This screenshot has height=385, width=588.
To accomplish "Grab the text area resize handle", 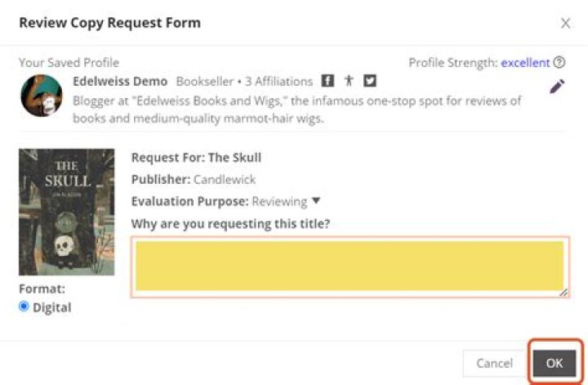I will click(x=563, y=291).
